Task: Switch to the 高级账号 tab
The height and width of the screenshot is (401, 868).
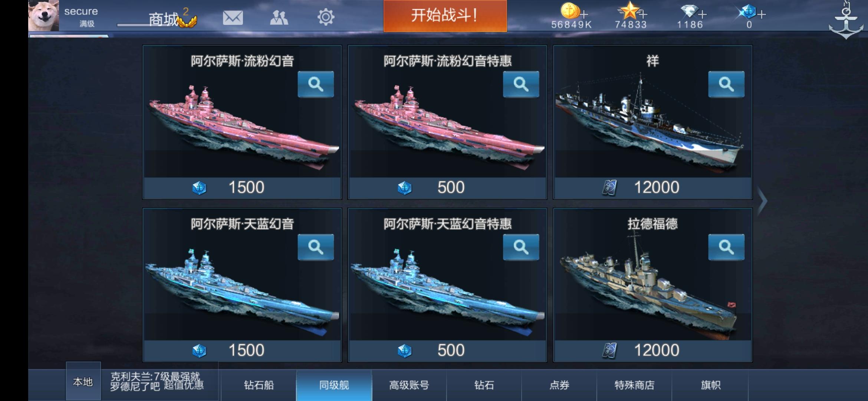Action: (409, 385)
